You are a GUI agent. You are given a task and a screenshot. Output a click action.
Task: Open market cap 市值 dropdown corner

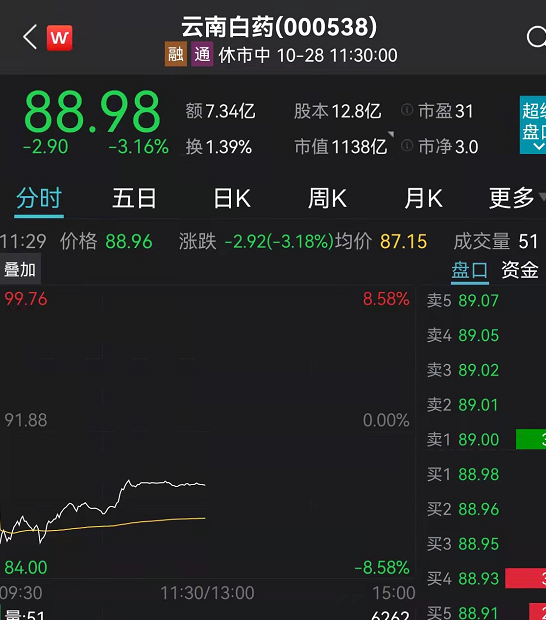coord(391,134)
